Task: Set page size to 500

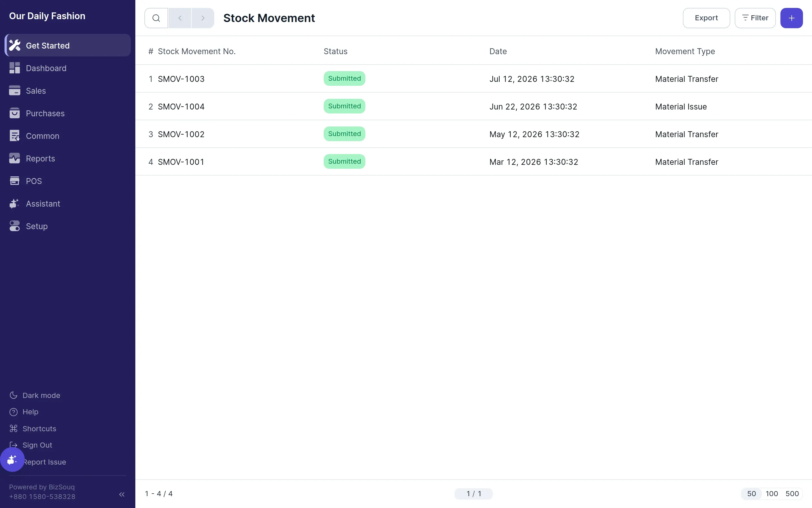Action: [792, 494]
